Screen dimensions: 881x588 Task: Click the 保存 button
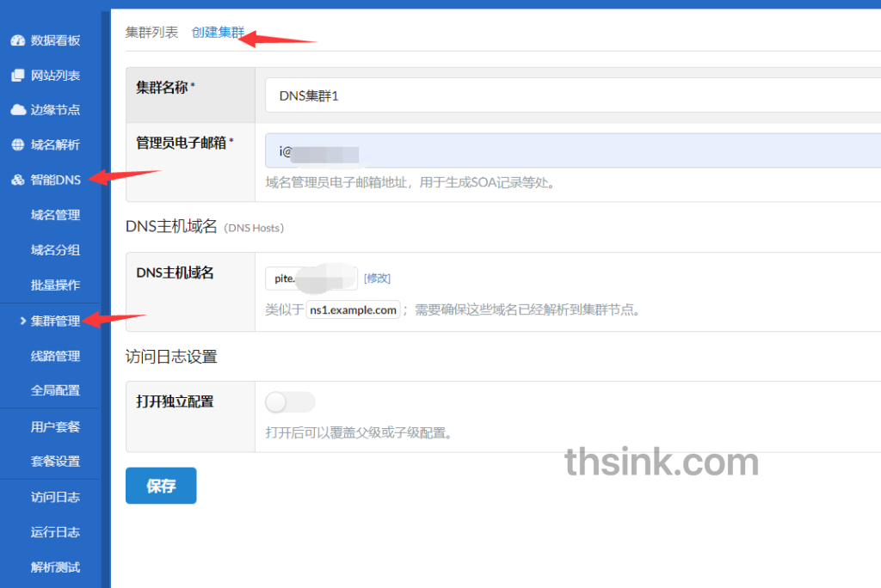161,486
